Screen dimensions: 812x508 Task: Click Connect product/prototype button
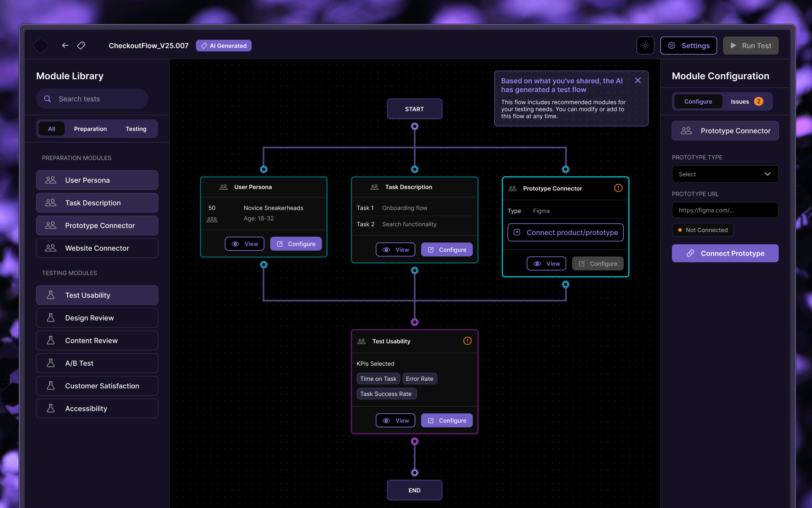pyautogui.click(x=565, y=233)
